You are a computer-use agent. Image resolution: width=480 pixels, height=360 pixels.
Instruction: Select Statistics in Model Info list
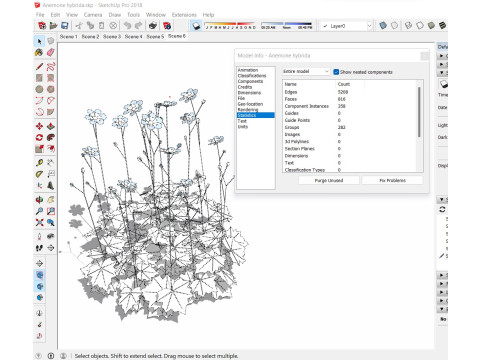tap(256, 115)
